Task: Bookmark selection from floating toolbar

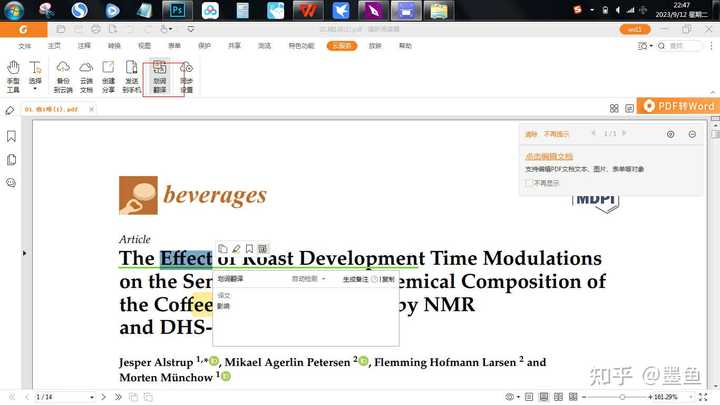Action: point(249,248)
